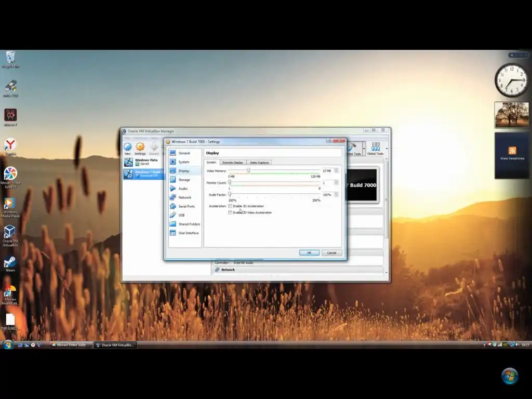The height and width of the screenshot is (399, 532).
Task: Open Machine Tools in VirtualBox Manager
Action: [x=354, y=149]
